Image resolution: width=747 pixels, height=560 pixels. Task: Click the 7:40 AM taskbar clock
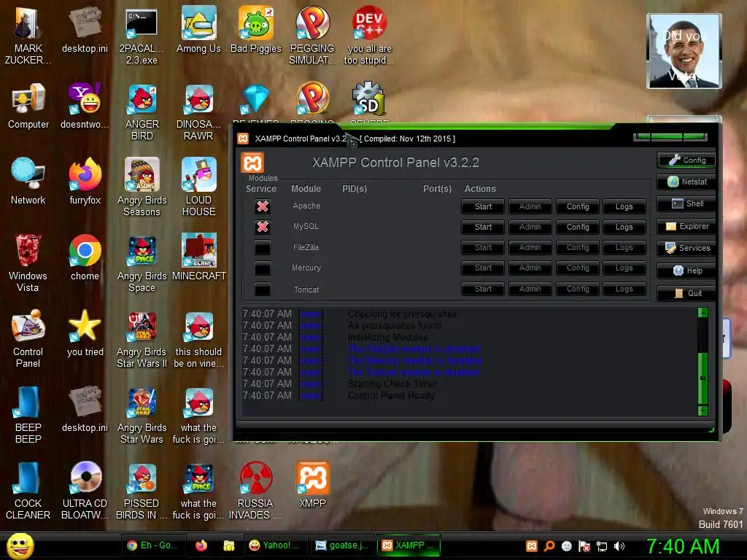(x=682, y=546)
